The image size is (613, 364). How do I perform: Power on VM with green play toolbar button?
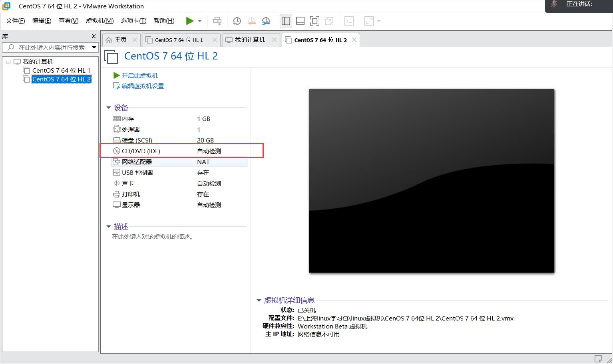tap(190, 21)
